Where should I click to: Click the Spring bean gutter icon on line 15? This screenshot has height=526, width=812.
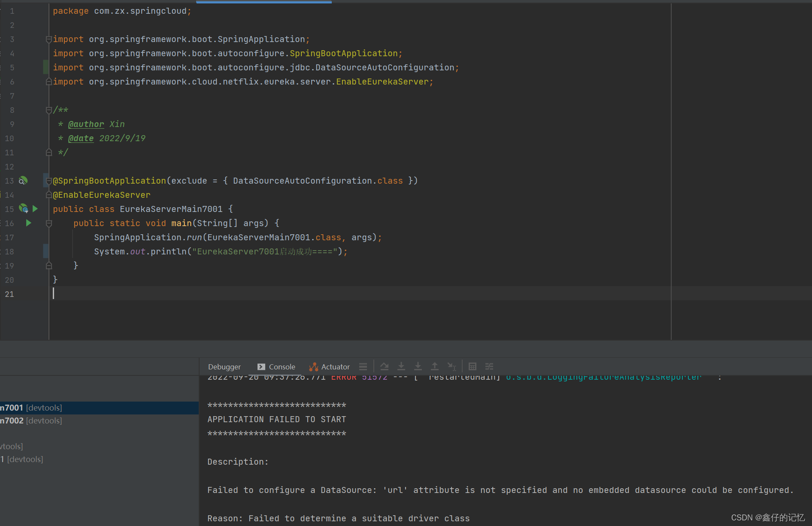(24, 209)
